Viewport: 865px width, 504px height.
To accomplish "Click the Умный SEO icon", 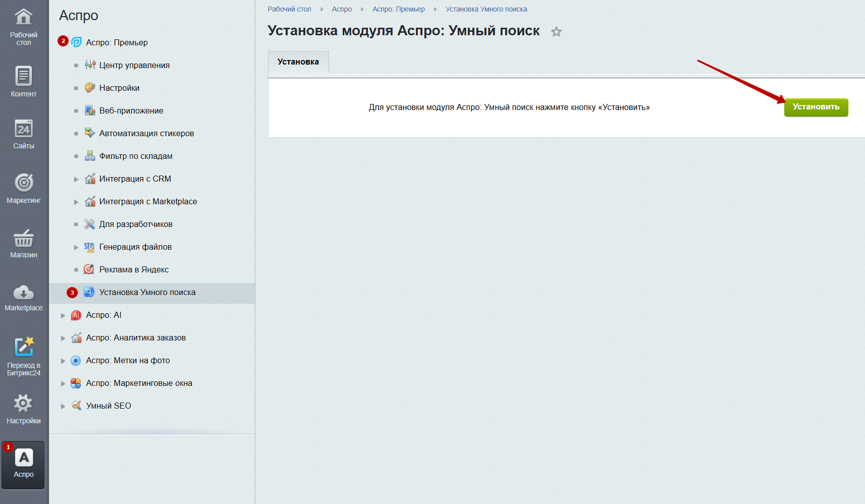I will (x=76, y=406).
